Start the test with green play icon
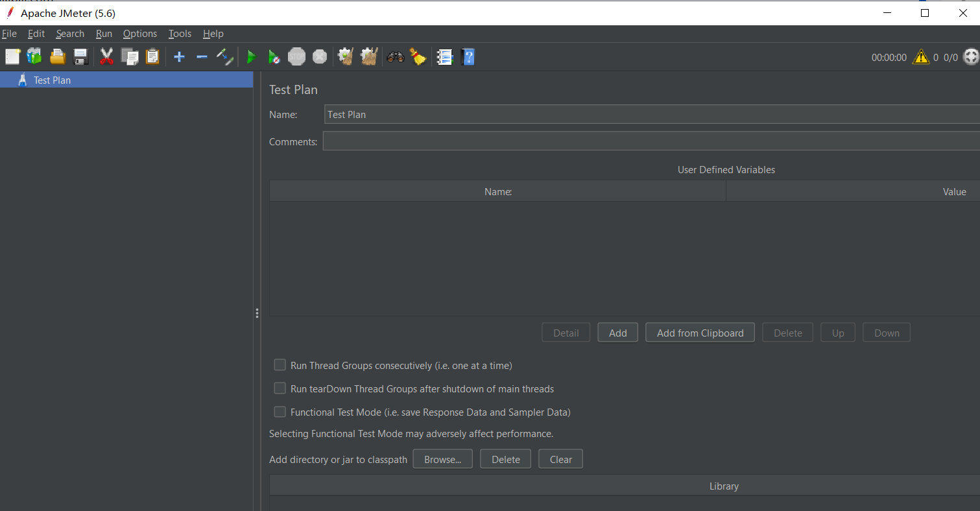 pos(252,57)
